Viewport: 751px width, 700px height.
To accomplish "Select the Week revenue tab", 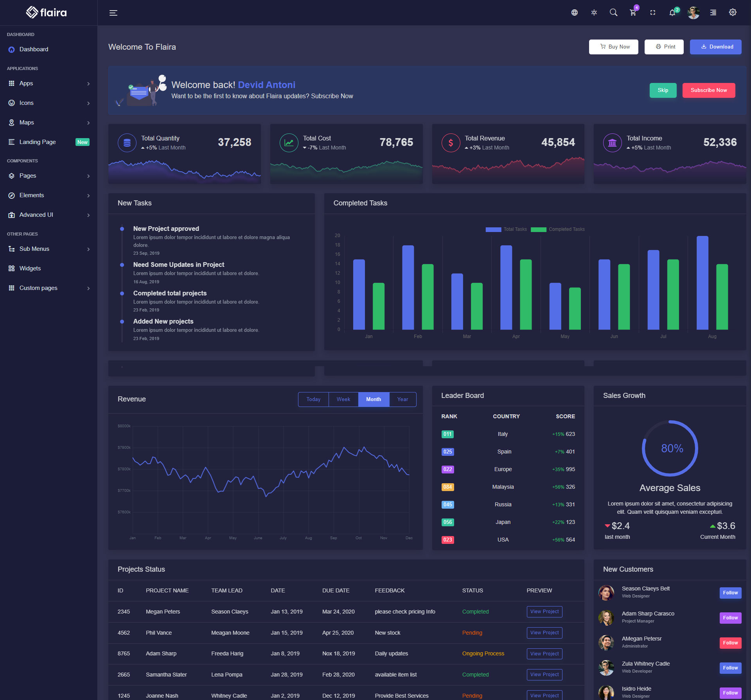I will (343, 399).
